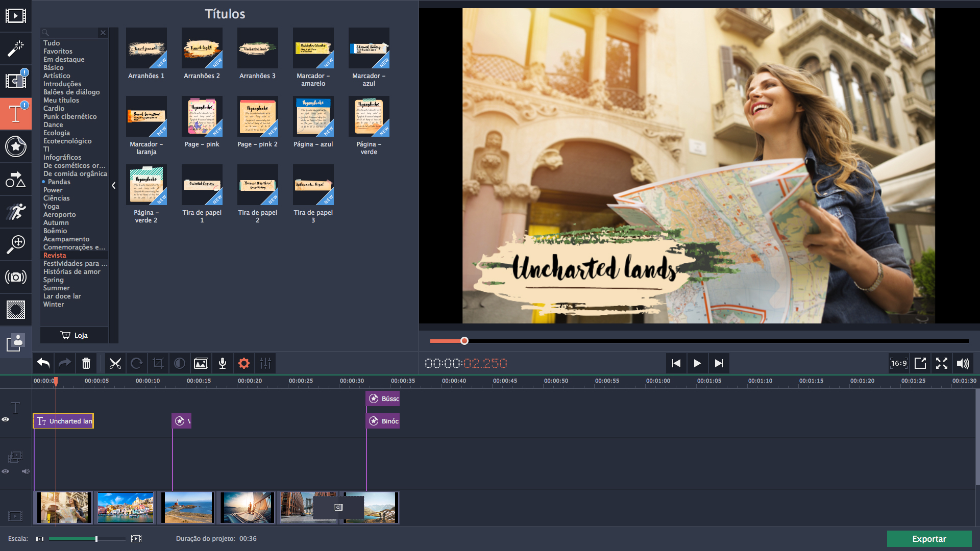The image size is (980, 551).
Task: Open the Loja store button
Action: tap(75, 335)
